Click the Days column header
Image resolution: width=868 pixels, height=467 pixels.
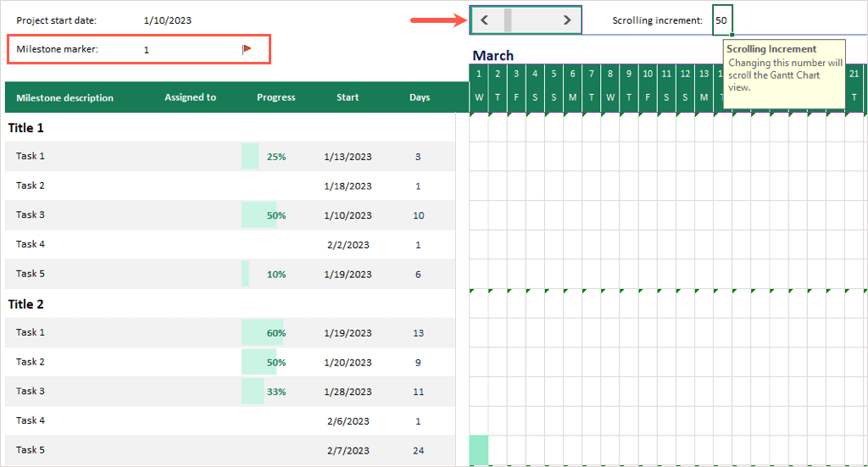(420, 97)
